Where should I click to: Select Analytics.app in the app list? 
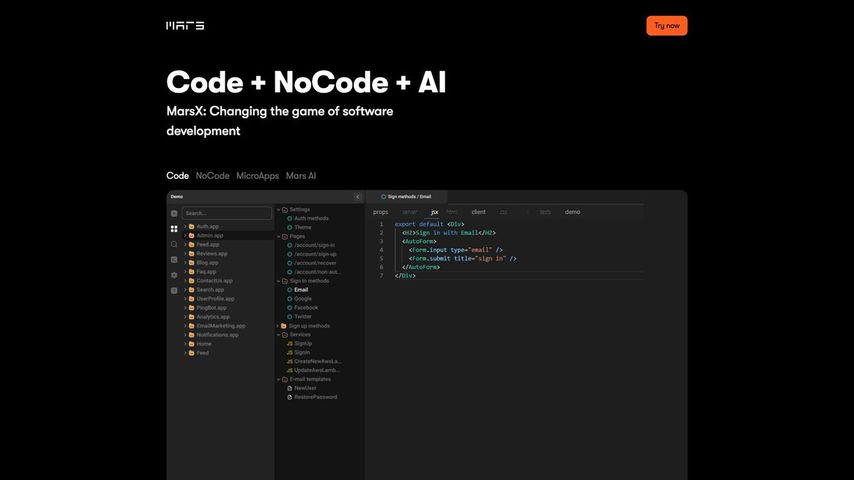click(213, 317)
